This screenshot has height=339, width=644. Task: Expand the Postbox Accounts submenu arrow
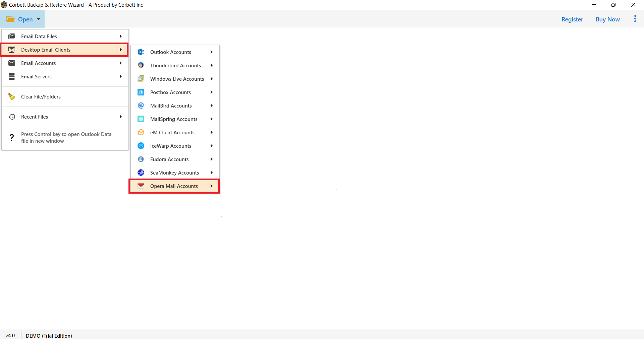tap(212, 92)
